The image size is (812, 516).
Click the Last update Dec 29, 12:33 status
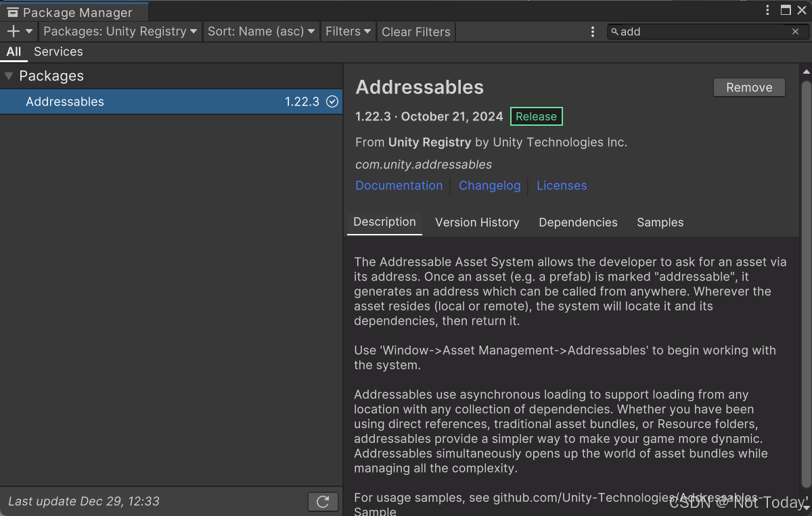pos(84,501)
